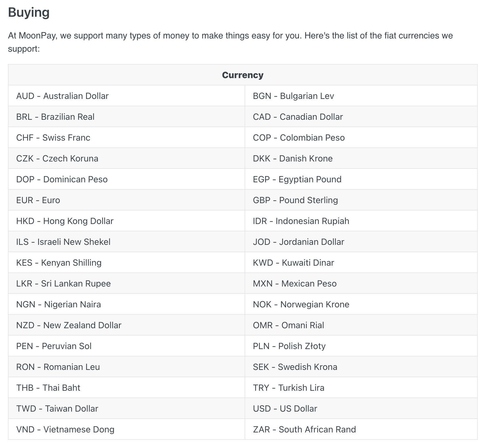Select the Currency table header
This screenshot has width=488, height=448.
point(243,75)
